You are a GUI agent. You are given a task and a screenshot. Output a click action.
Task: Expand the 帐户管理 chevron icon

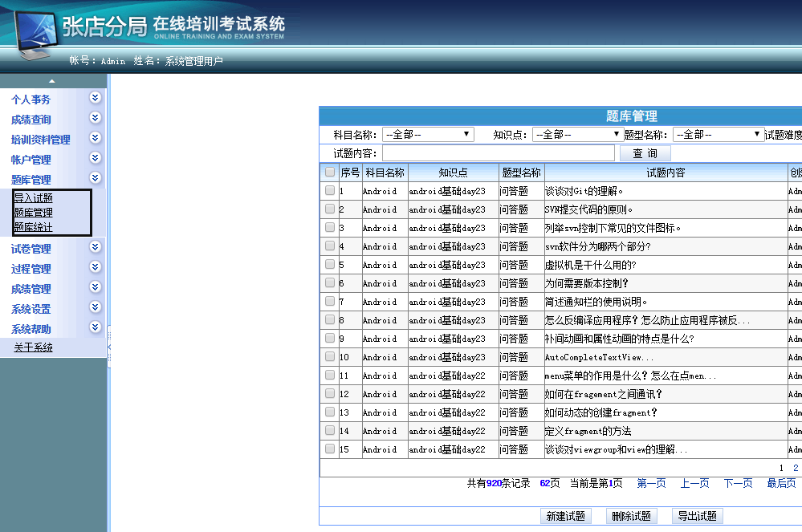(96, 158)
